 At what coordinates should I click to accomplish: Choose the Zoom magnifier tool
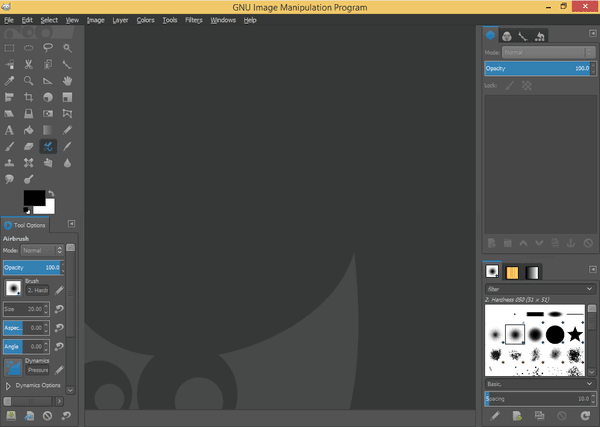(29, 81)
